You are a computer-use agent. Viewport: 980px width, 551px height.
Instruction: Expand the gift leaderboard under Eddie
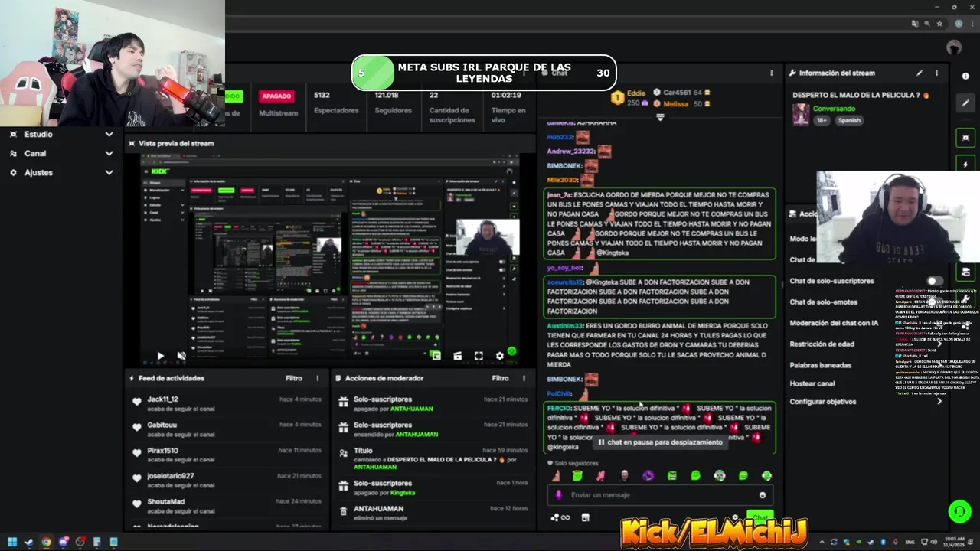[x=660, y=117]
